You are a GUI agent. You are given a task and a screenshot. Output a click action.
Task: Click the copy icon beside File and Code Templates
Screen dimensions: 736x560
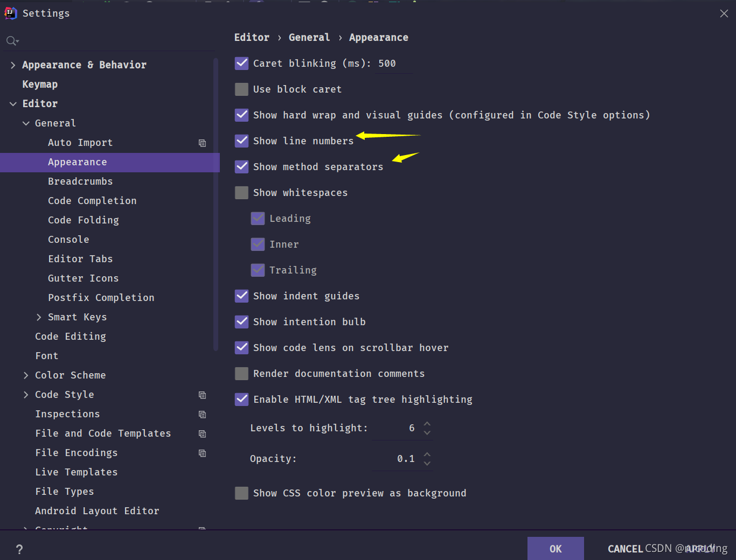tap(203, 433)
